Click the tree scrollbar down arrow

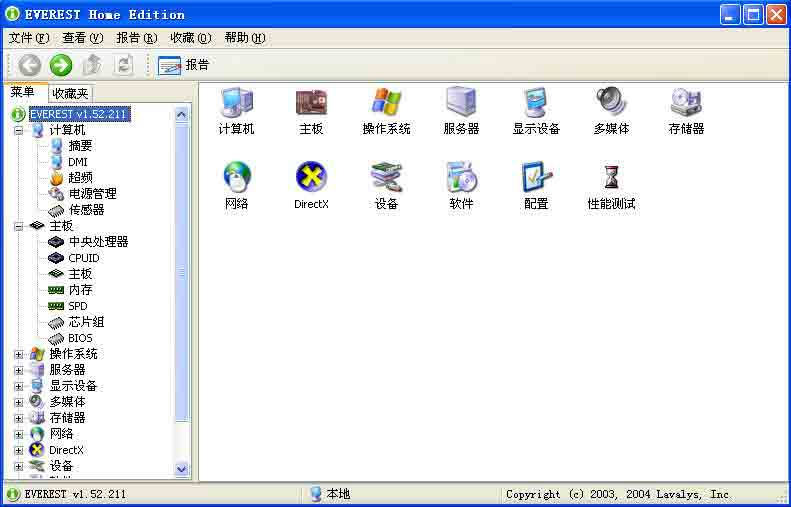182,468
